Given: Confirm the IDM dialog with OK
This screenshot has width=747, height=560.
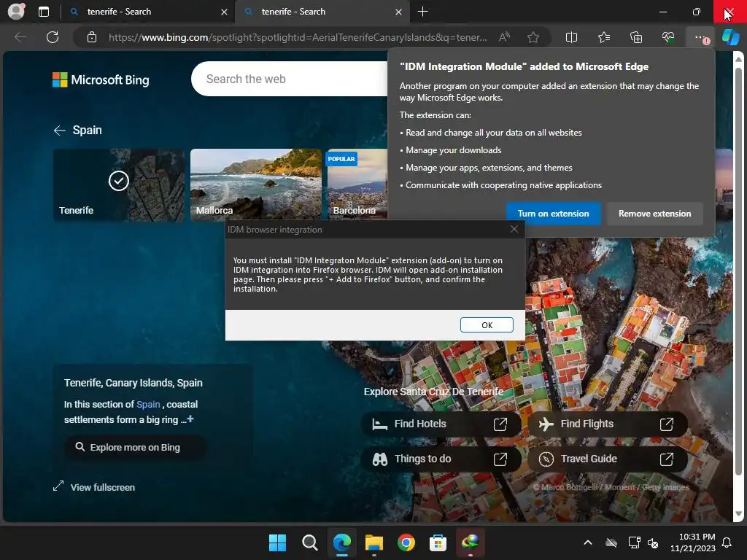Looking at the screenshot, I should pyautogui.click(x=487, y=325).
